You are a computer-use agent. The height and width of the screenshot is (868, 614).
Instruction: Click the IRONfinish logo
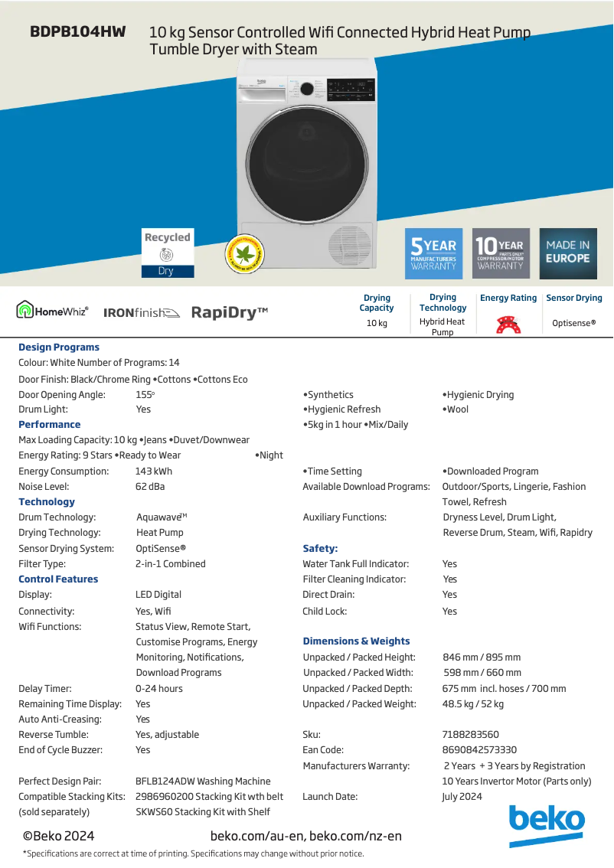point(142,312)
